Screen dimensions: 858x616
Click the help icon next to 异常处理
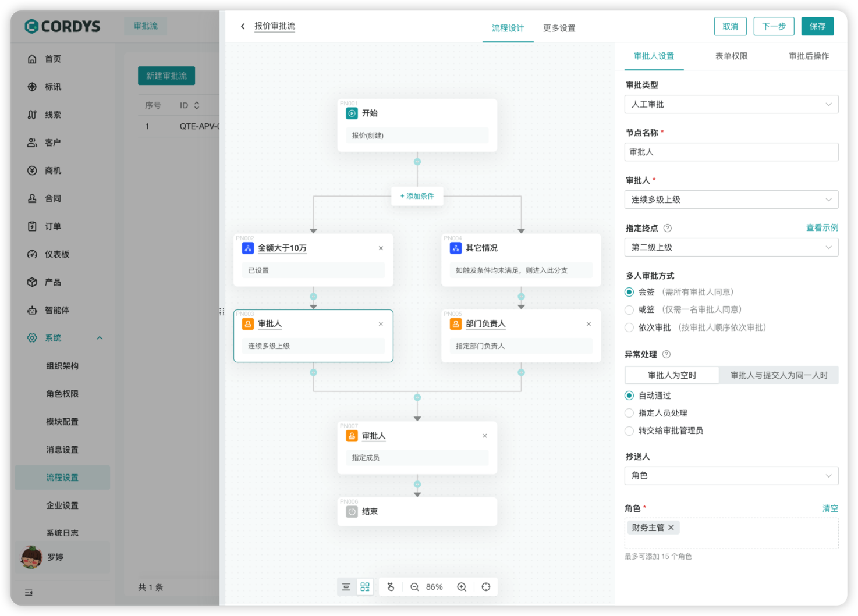click(666, 354)
